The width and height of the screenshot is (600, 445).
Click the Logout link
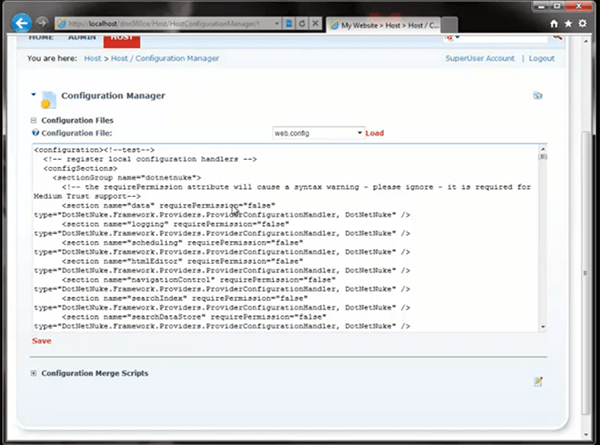click(x=541, y=58)
